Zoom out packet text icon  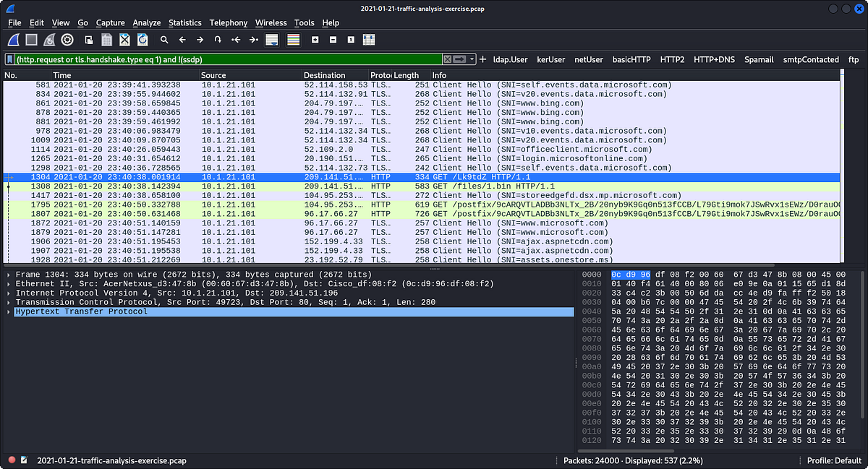(x=333, y=40)
